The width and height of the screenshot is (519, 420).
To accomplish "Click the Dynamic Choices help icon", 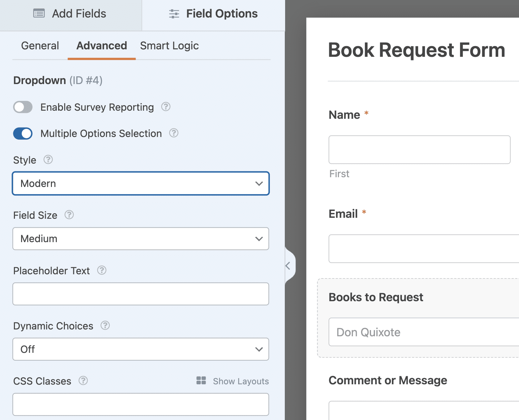I will point(105,326).
